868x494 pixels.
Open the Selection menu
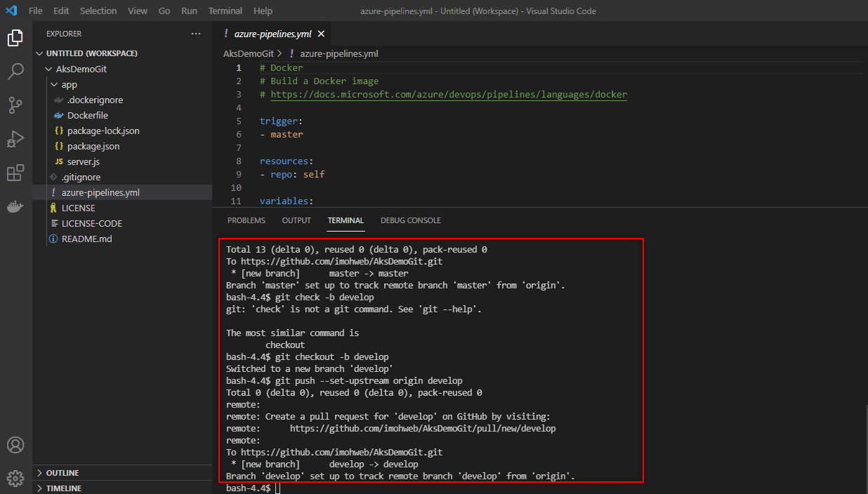[x=98, y=11]
